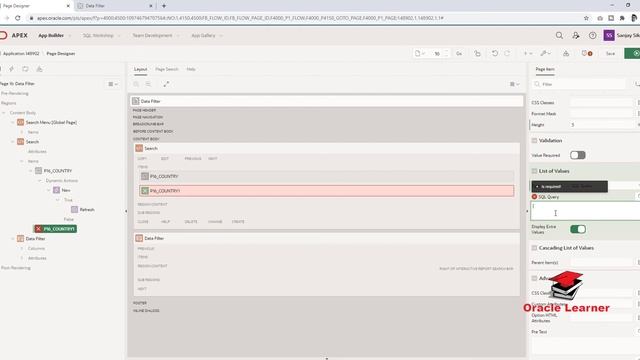
Task: Click the Oracle APEX logo
Action: [x=13, y=36]
